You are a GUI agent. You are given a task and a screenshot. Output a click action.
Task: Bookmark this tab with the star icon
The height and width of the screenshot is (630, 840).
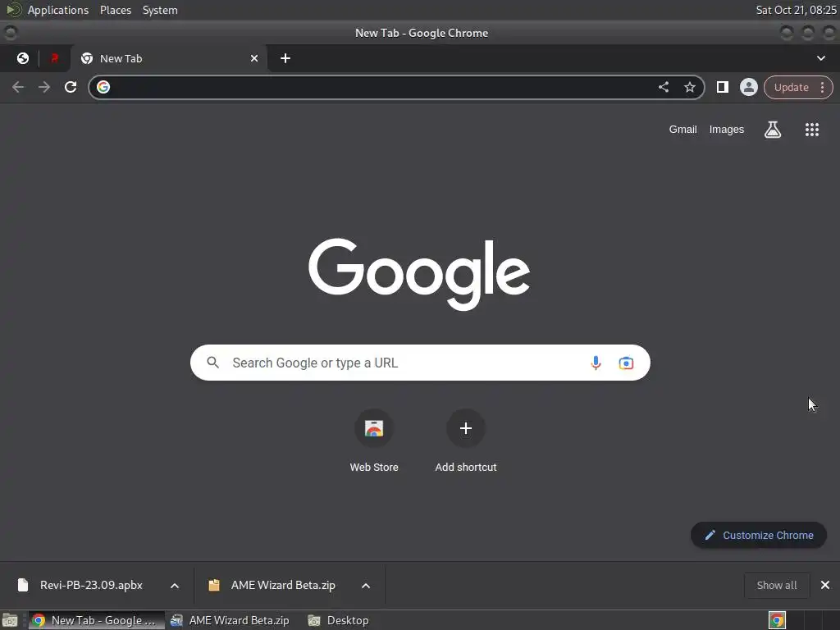pos(689,87)
